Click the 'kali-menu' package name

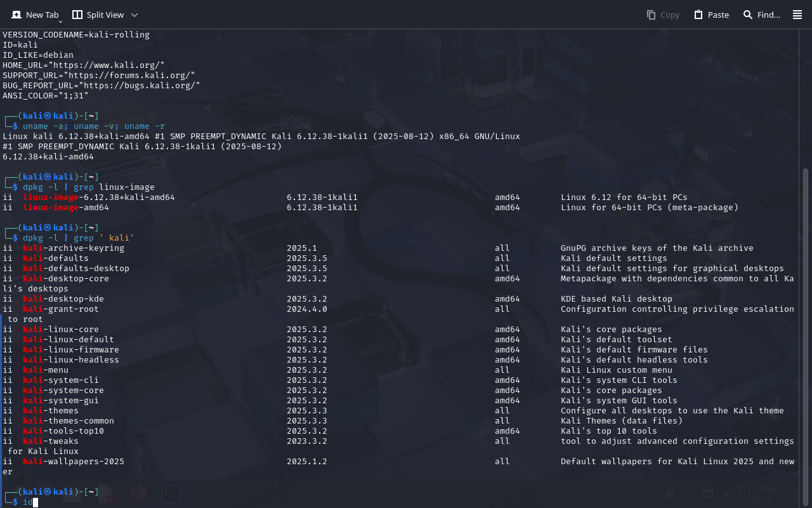click(46, 370)
